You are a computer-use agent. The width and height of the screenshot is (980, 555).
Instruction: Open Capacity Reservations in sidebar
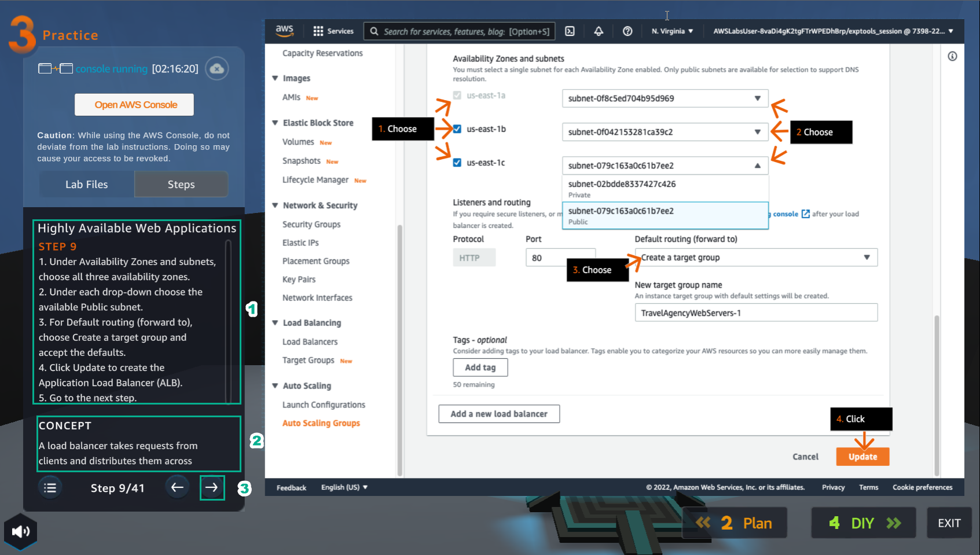tap(322, 53)
